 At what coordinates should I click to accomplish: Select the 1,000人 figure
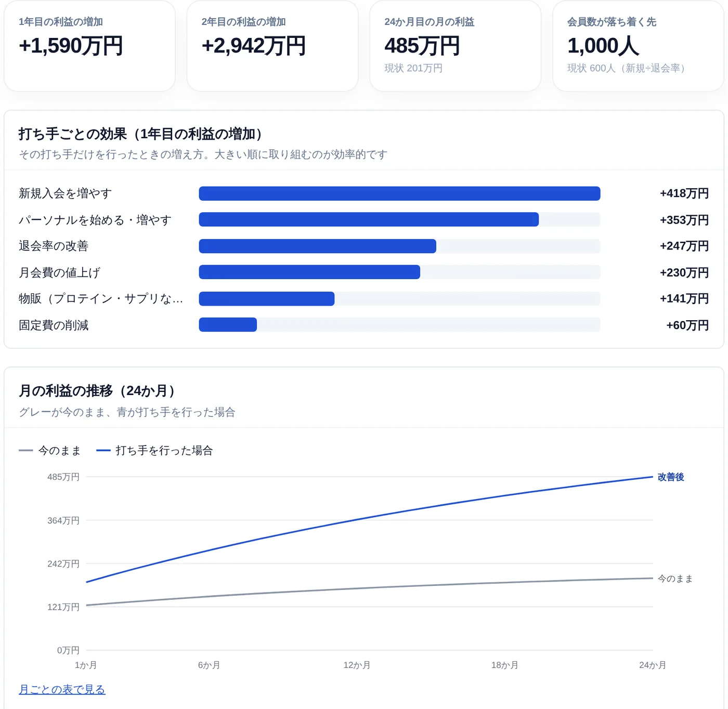click(603, 46)
